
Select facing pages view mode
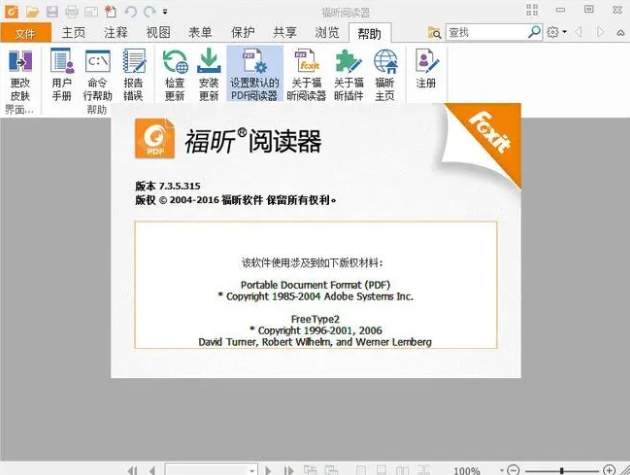(x=402, y=470)
